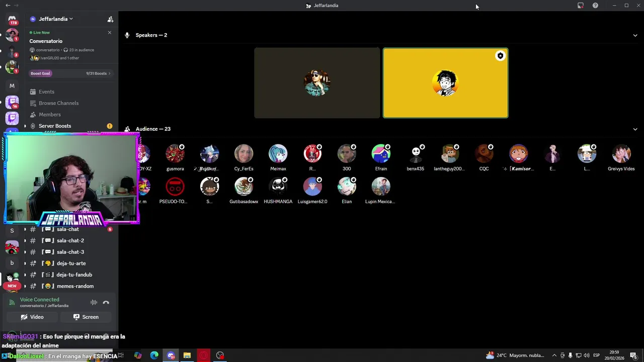Open Cy_FerEs audience profile

[x=244, y=154]
